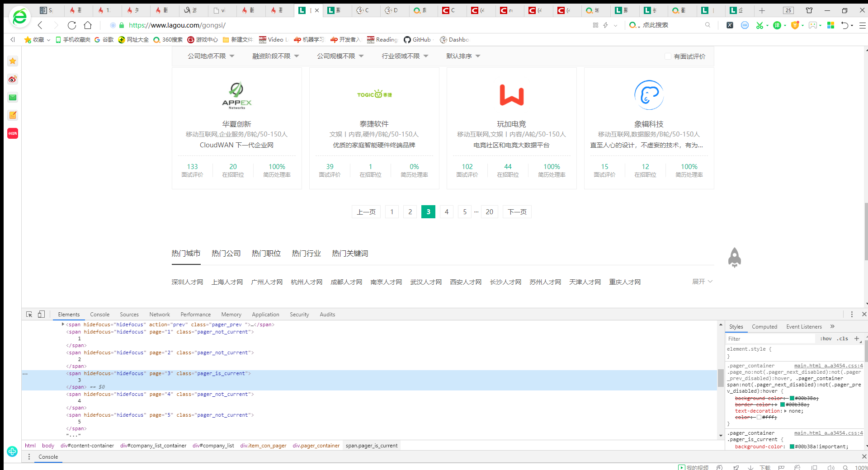Open main.html stylesheet link for .pager_is_current

(x=829, y=433)
